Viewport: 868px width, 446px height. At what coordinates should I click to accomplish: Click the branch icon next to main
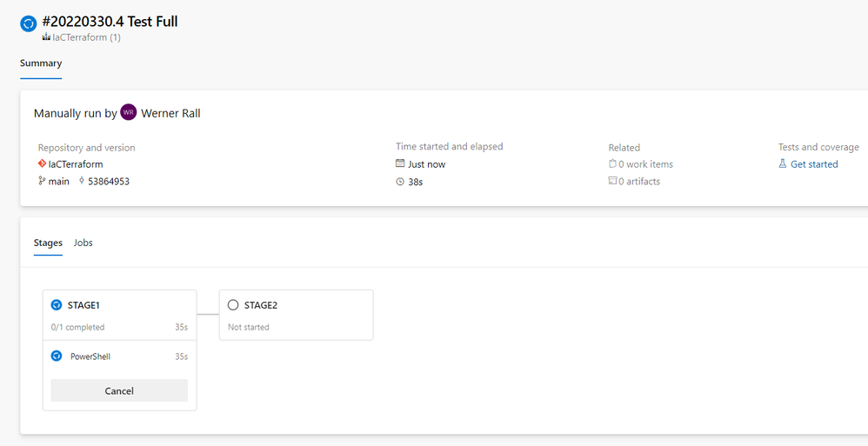pyautogui.click(x=42, y=181)
